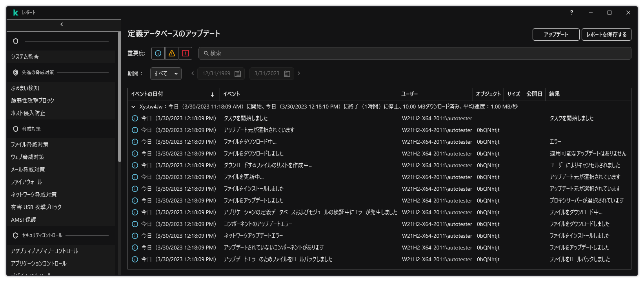Collapse the Xystw4Jw task group row
Screen dimensions: 644x282
click(133, 107)
